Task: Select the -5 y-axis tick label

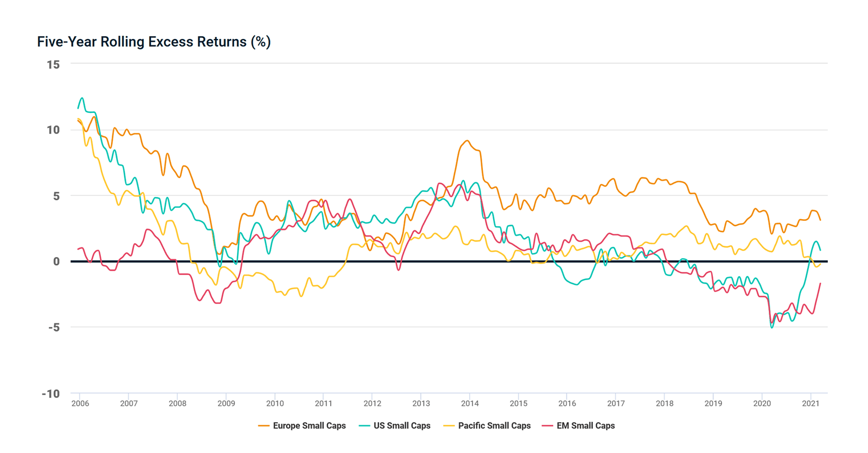Action: point(54,328)
